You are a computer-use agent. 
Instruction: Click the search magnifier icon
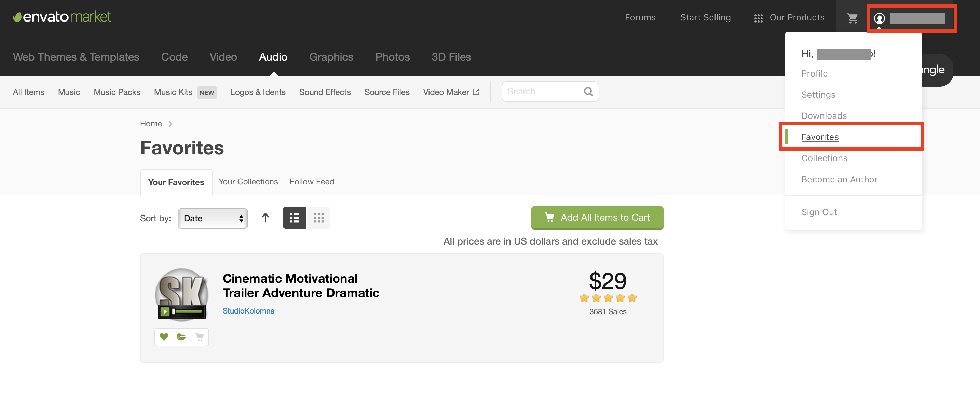click(x=588, y=92)
